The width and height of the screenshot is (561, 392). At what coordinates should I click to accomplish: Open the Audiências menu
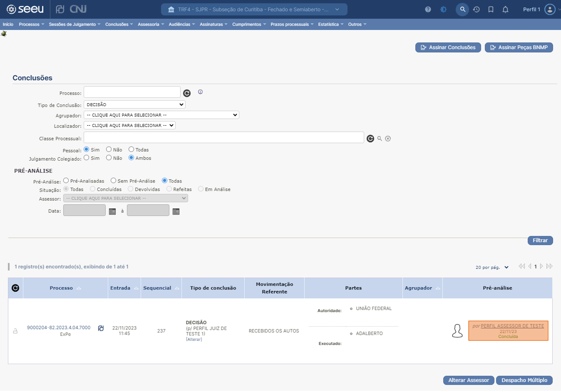182,24
